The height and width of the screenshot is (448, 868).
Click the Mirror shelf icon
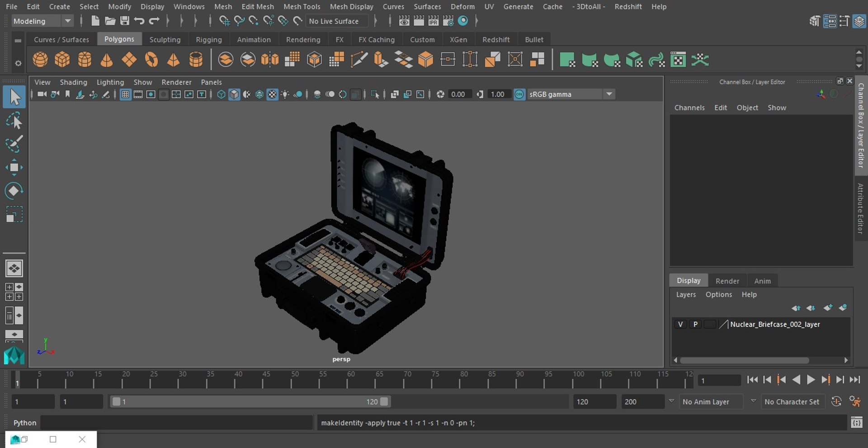(x=270, y=60)
